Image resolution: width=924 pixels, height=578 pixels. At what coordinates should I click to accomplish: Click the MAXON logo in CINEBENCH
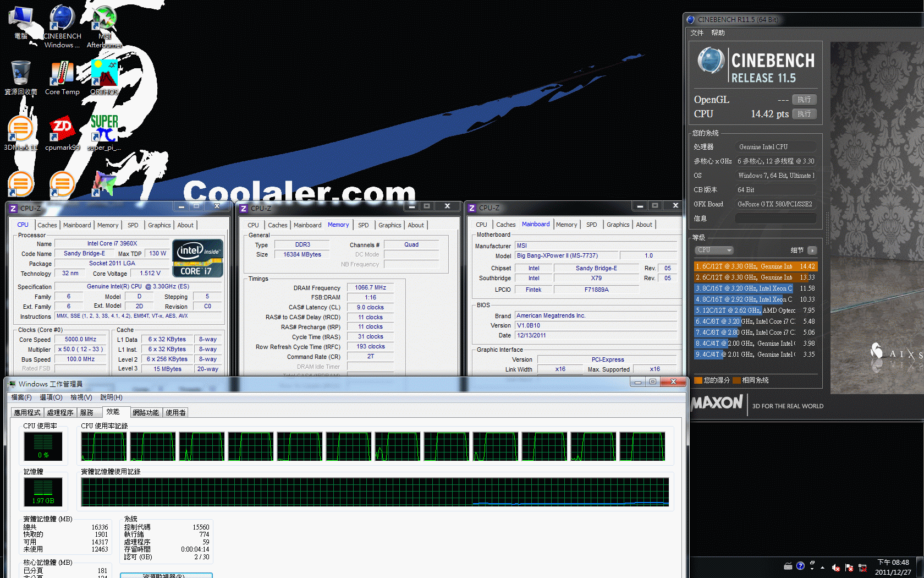click(717, 402)
